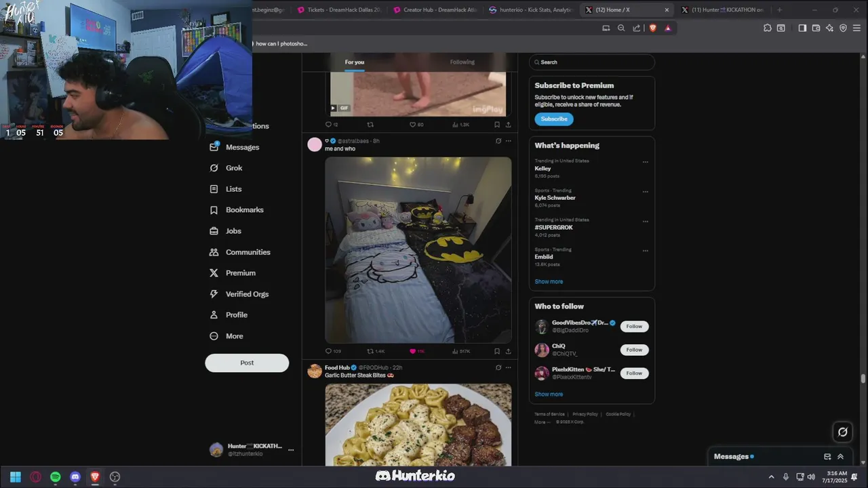Open the browser zoom magnifier icon

click(621, 28)
